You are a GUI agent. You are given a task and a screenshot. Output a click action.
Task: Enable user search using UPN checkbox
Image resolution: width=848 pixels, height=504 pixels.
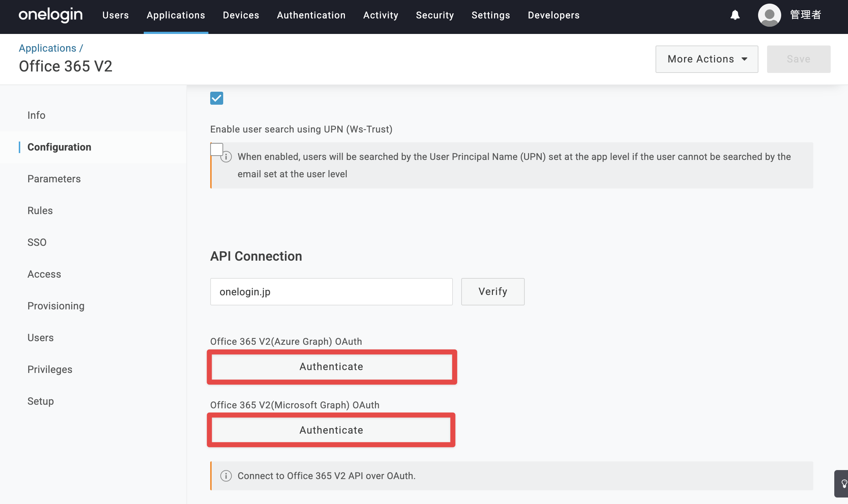pos(217,149)
